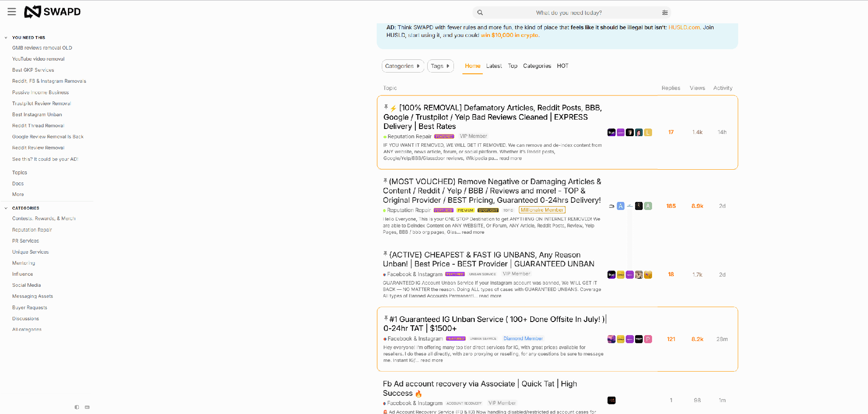Click ACCOUNT RECOVERY tag under Fb Ad topic
This screenshot has width=868, height=414.
[464, 403]
